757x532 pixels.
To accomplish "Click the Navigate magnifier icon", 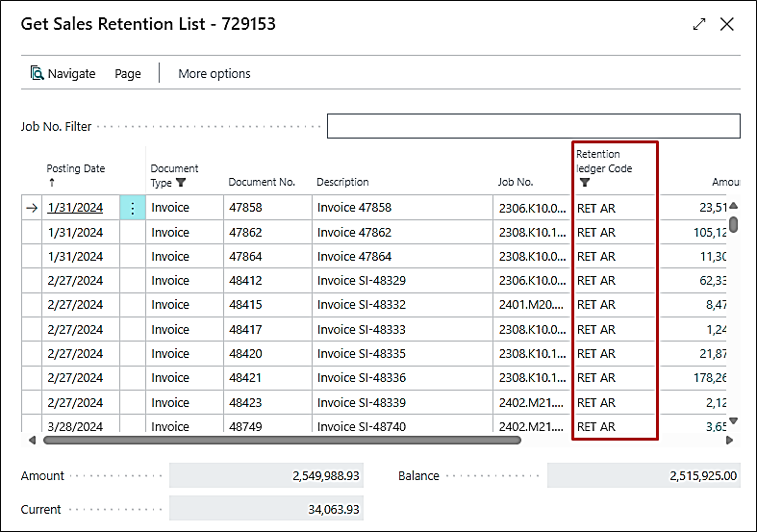I will pos(38,73).
